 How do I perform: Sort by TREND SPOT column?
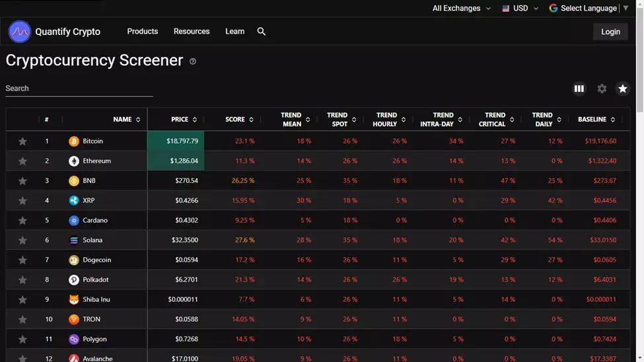341,120
